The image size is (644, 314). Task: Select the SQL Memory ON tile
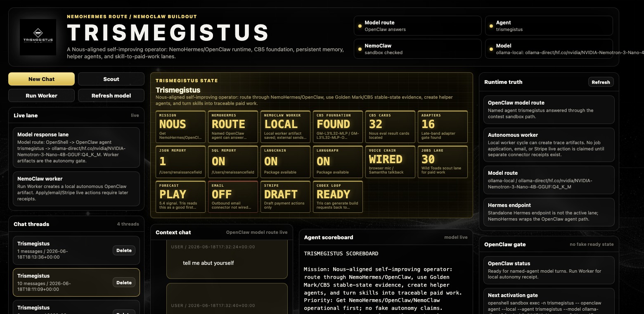tap(233, 162)
